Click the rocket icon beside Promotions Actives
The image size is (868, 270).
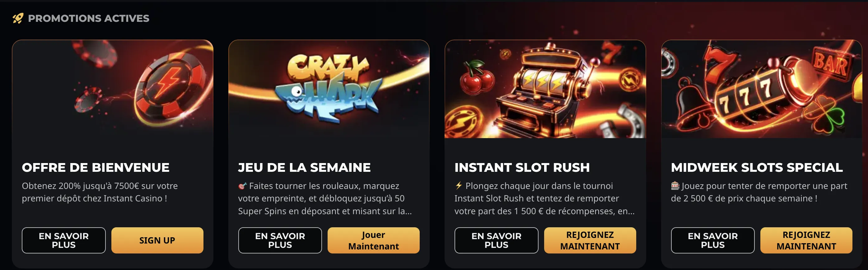[x=18, y=18]
